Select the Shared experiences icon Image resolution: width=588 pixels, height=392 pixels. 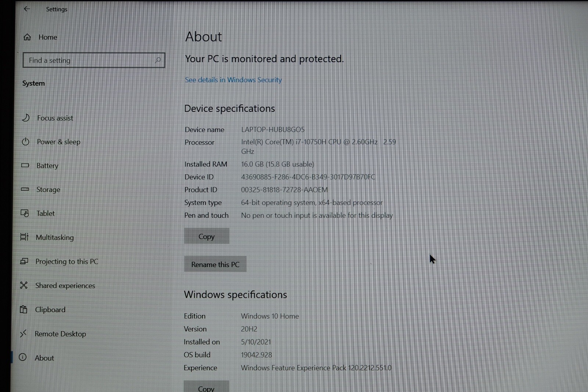pos(24,285)
